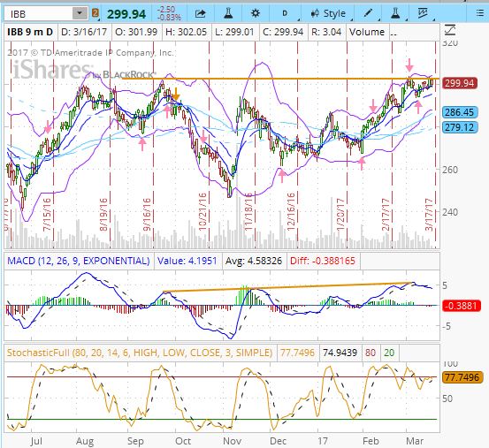Click the drawings line icon below toolbar
The image size is (489, 448).
click(450, 30)
